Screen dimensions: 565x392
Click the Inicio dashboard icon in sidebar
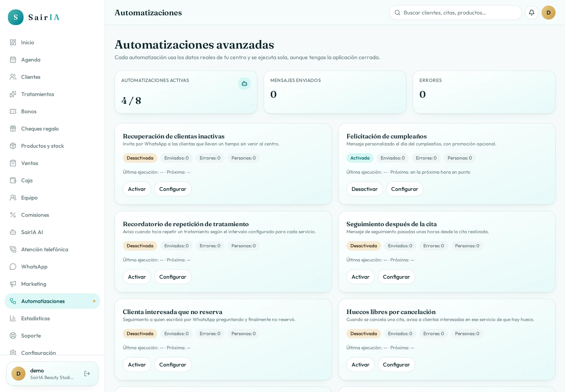click(x=13, y=42)
